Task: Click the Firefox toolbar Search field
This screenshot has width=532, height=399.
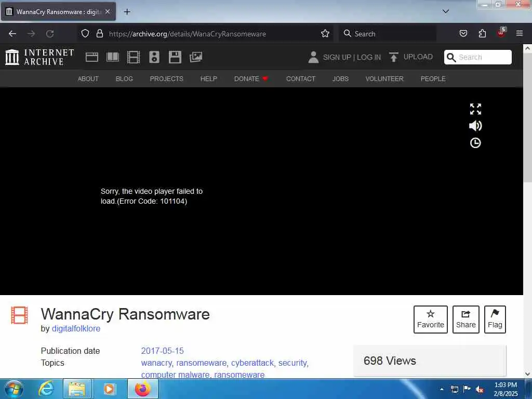Action: click(388, 34)
